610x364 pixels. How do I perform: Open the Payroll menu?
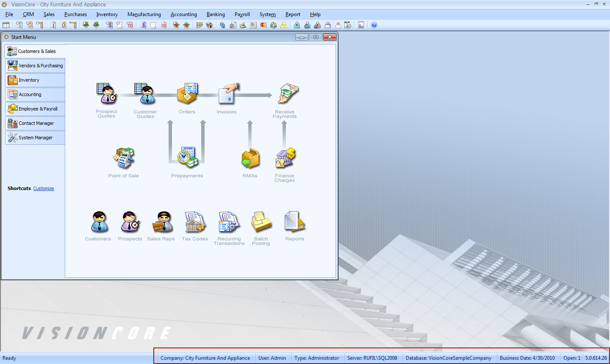(x=242, y=14)
